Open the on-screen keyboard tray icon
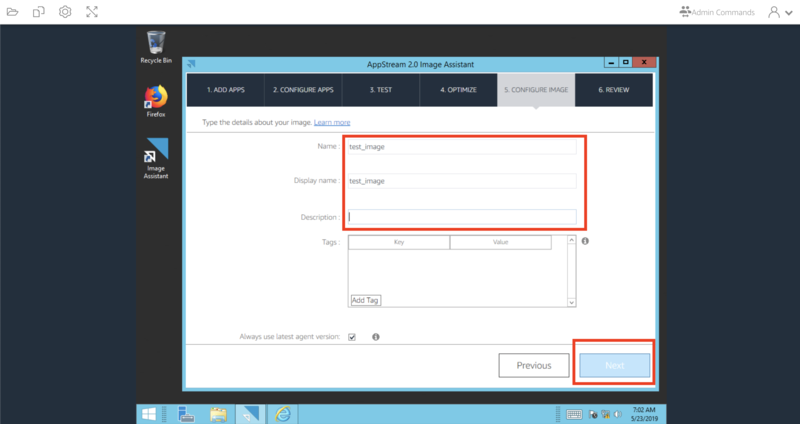The height and width of the screenshot is (424, 800). [x=574, y=415]
